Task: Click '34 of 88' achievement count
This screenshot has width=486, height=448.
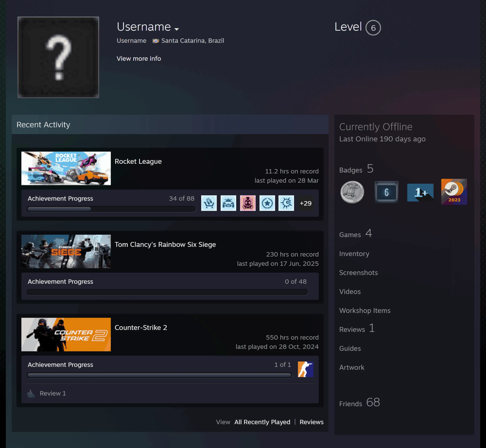Action: pyautogui.click(x=182, y=198)
